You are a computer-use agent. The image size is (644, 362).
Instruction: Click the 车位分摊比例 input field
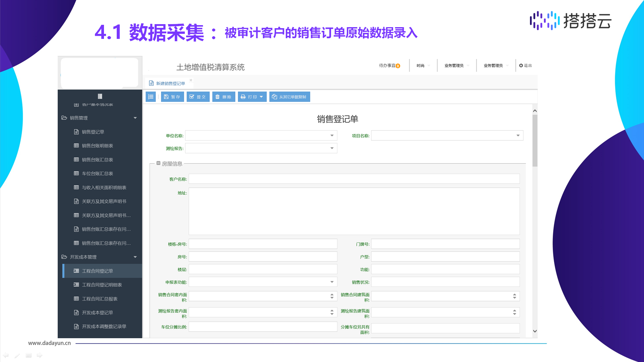point(263,327)
